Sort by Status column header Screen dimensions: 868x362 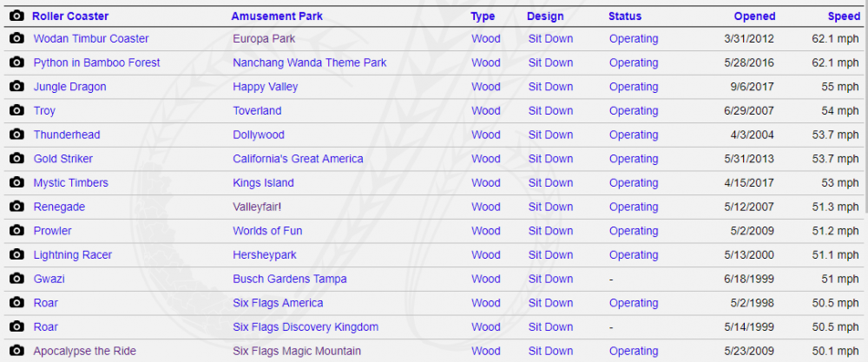pyautogui.click(x=625, y=16)
